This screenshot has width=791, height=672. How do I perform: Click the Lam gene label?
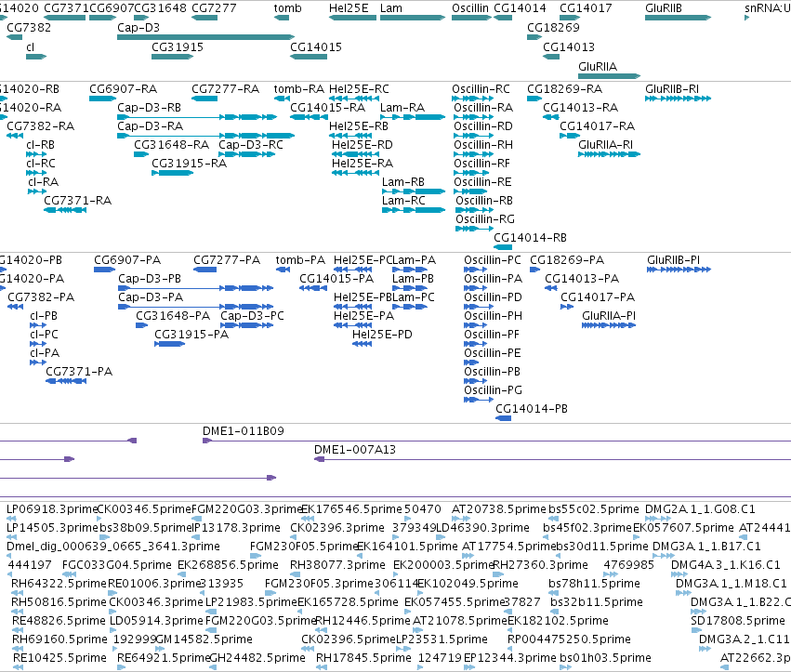coord(391,8)
